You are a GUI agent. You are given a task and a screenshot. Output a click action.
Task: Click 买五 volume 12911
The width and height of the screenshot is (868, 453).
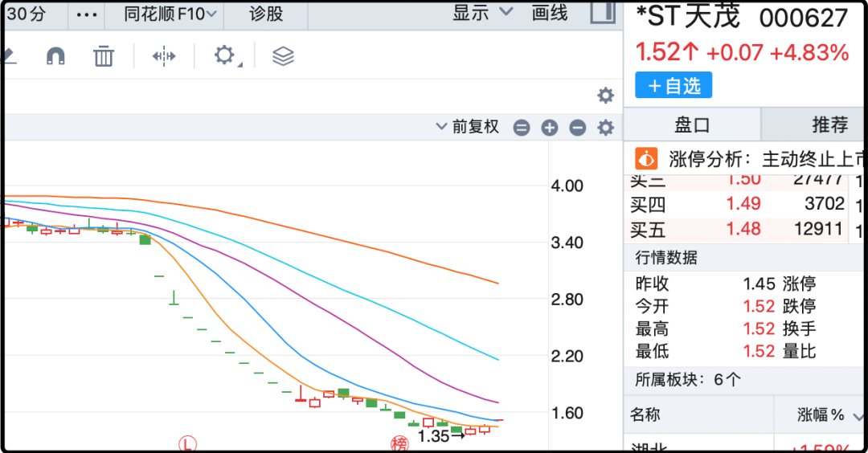pos(819,229)
